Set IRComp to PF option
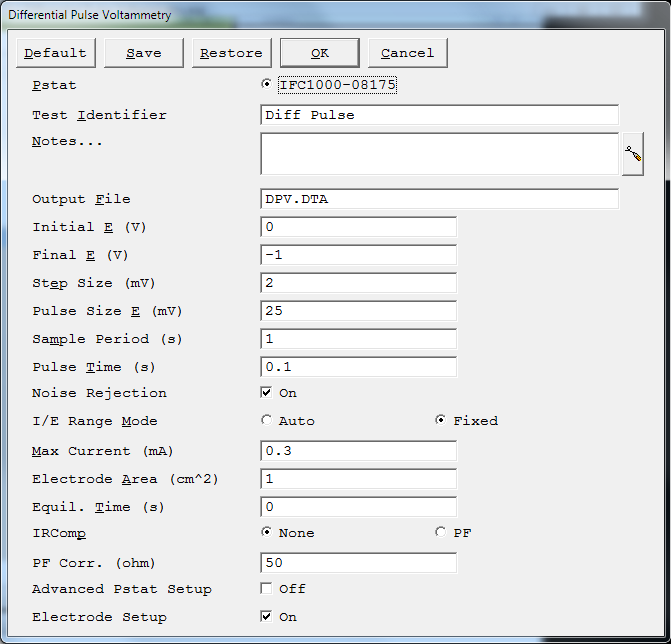671x644 pixels. 440,532
